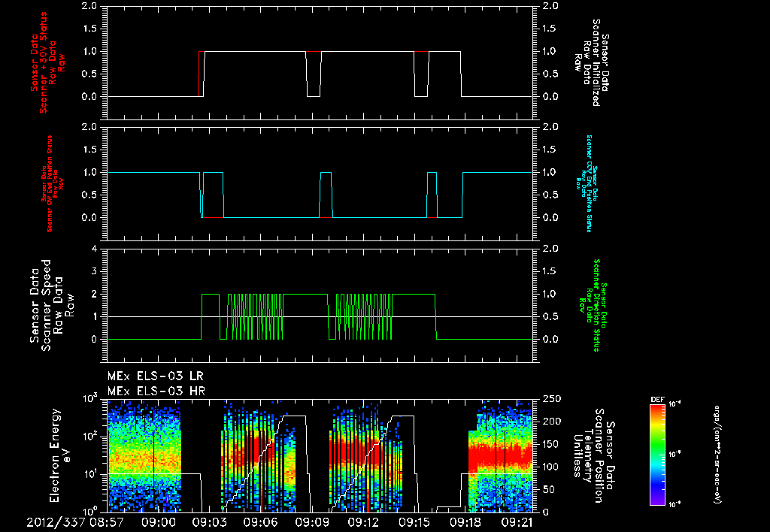This screenshot has width=770, height=532.
Task: Click the 09:00 time axis label
Action: (x=158, y=523)
